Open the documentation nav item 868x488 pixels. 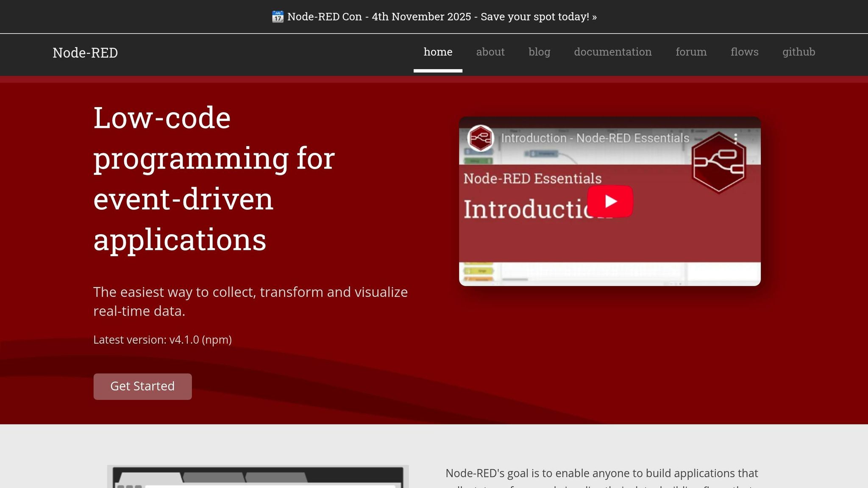click(x=612, y=52)
